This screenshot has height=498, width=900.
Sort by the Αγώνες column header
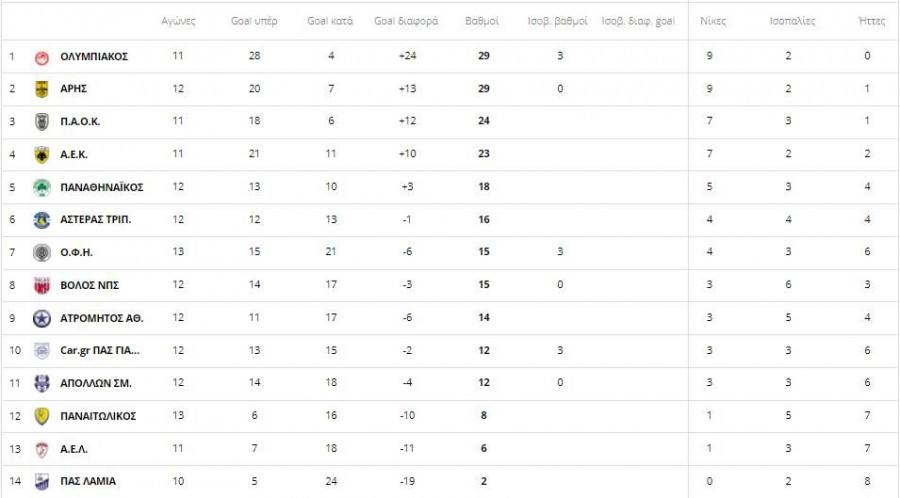tap(178, 20)
